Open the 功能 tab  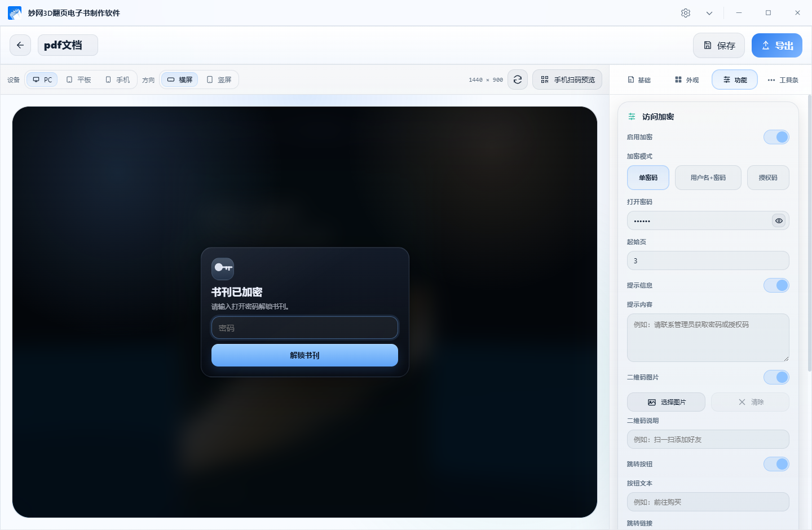[x=735, y=80]
